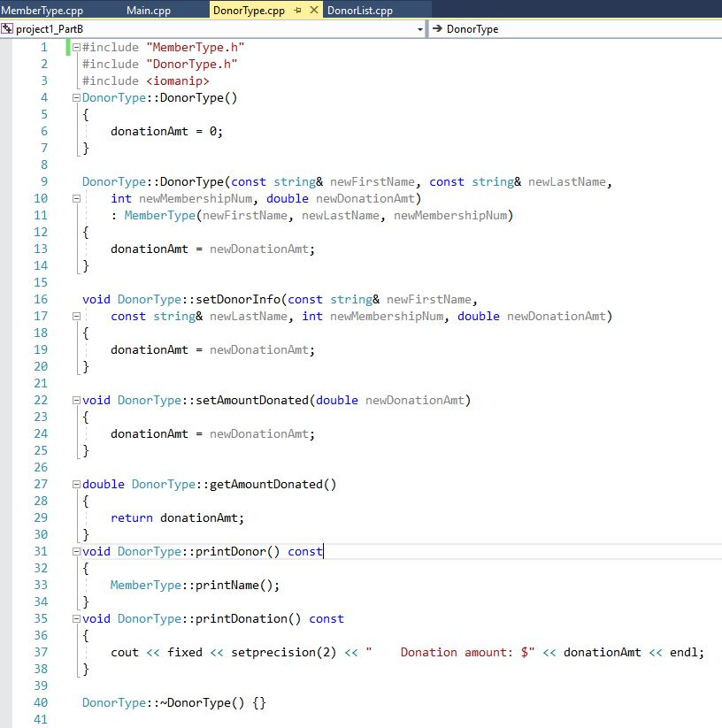Collapse the setAmountDonated function body

(x=76, y=400)
